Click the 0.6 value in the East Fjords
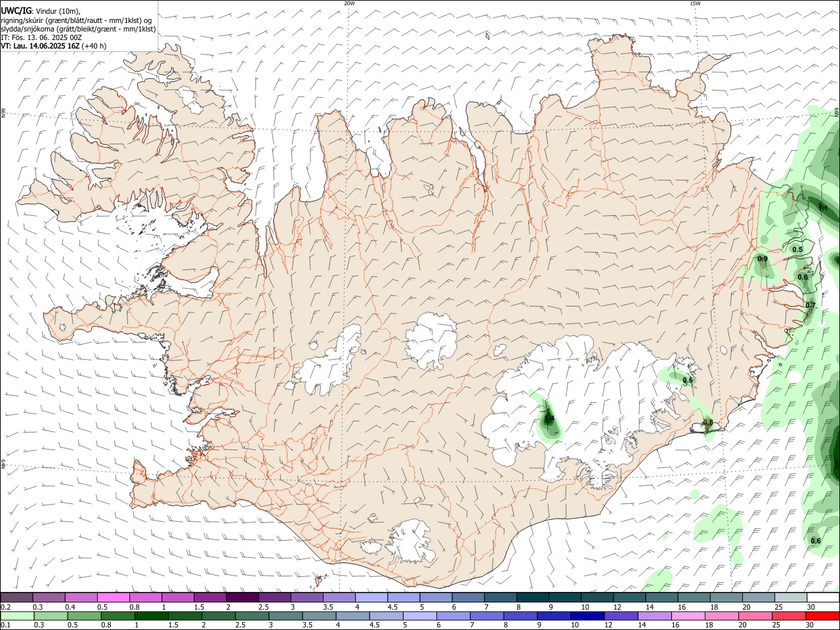Image resolution: width=840 pixels, height=630 pixels. coord(803,278)
